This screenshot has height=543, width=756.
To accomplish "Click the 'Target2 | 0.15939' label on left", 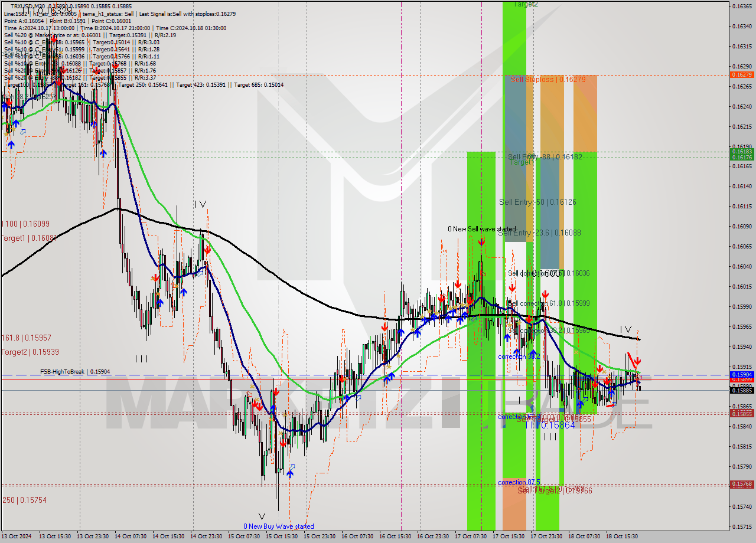I will tap(30, 352).
